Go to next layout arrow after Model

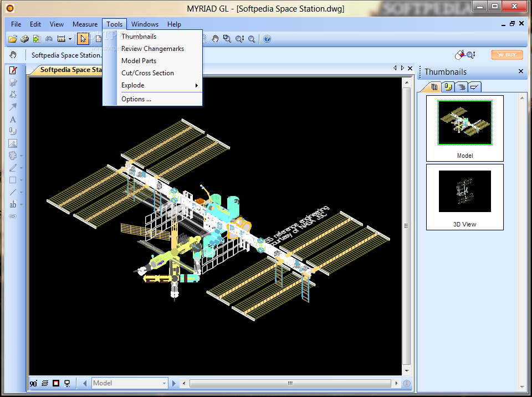pyautogui.click(x=173, y=384)
